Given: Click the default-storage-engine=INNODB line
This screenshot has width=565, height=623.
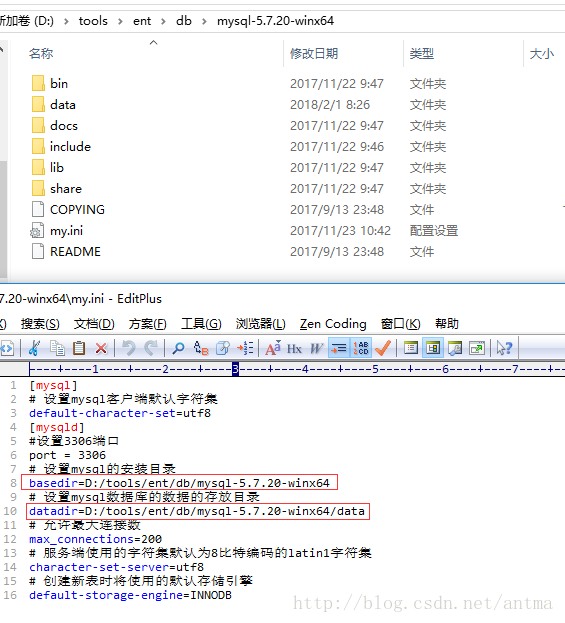Looking at the screenshot, I should tap(130, 595).
